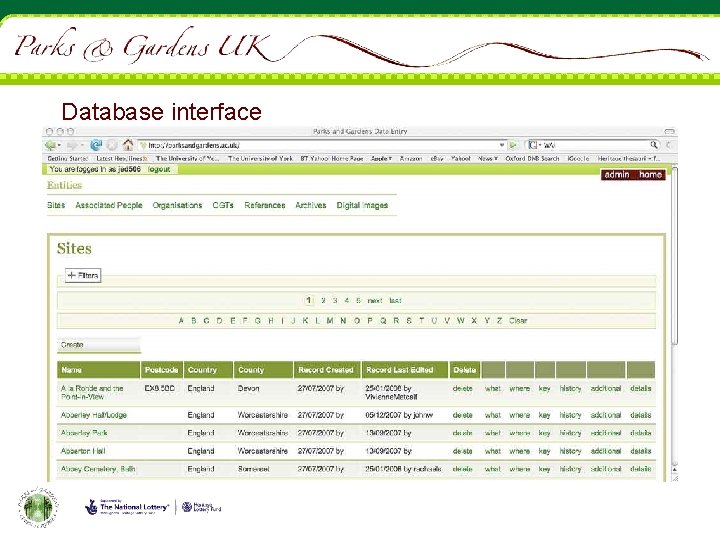
Task: Filter sites by letter M
Action: (x=330, y=321)
